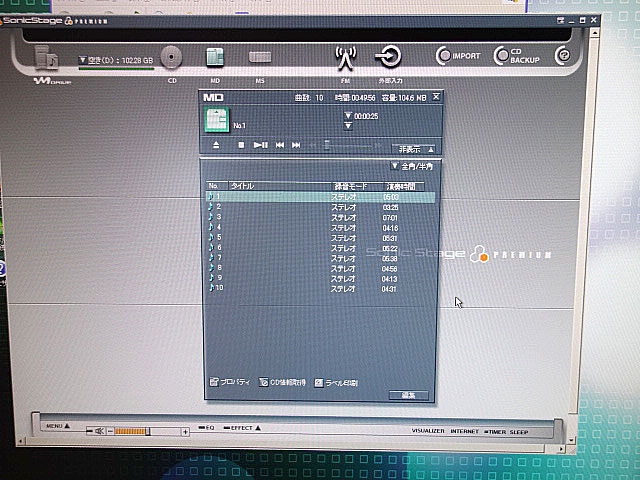
Task: Open the lower dropdown arrow under the time display
Action: [x=348, y=126]
